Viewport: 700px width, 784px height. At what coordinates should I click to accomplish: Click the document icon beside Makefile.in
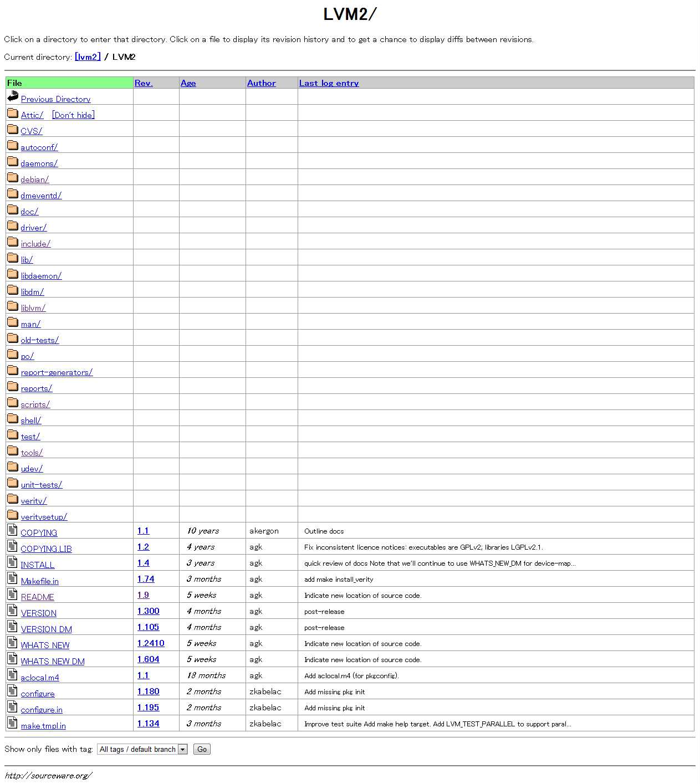pyautogui.click(x=12, y=578)
